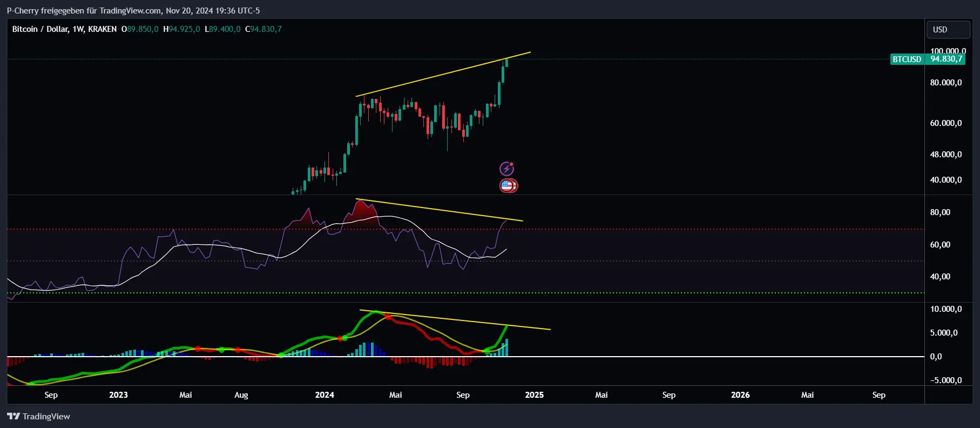Screen dimensions: 980x428
Task: Click the Aug time axis label
Action: [241, 395]
